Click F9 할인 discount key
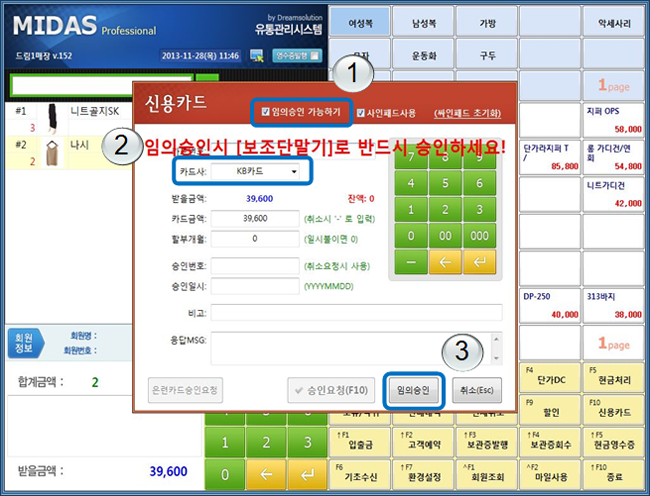Viewport: 650px width, 496px height. 550,410
